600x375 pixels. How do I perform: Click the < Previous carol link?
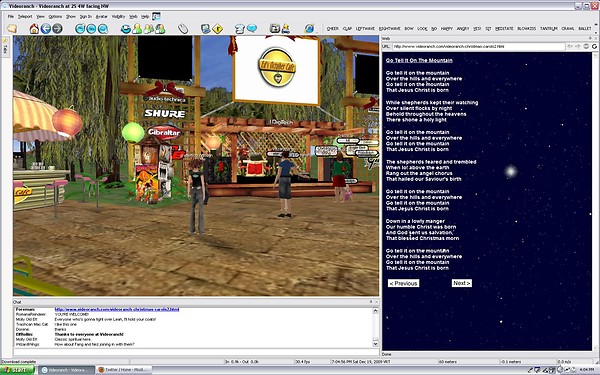(403, 283)
